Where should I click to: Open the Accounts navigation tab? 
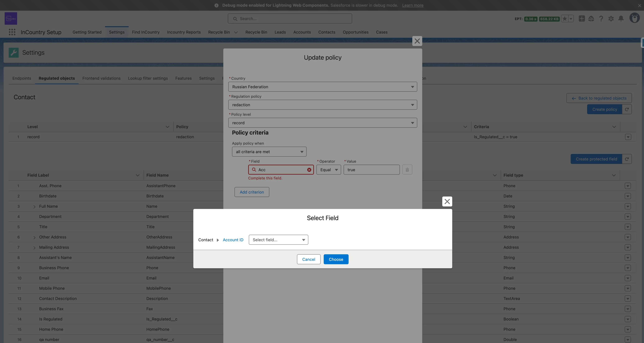pyautogui.click(x=302, y=32)
